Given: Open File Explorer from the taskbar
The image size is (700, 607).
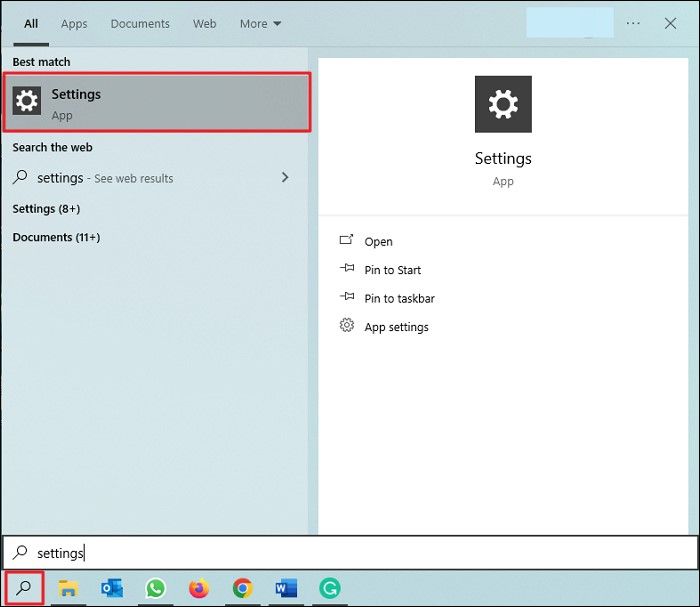Looking at the screenshot, I should click(69, 589).
